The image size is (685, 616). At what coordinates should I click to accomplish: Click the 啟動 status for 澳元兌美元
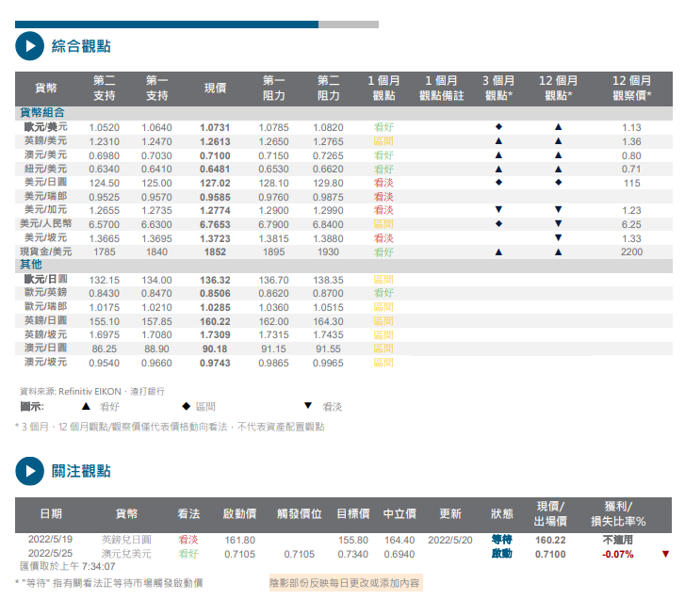tap(500, 554)
